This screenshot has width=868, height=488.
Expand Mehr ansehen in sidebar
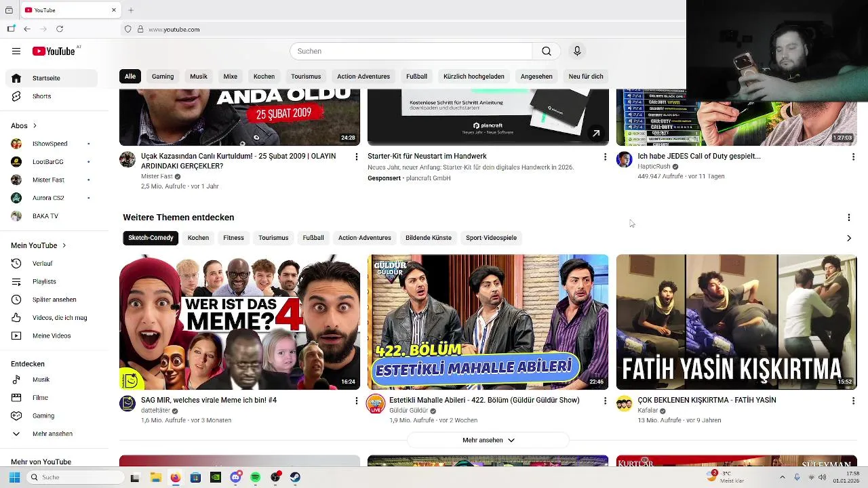tap(52, 434)
